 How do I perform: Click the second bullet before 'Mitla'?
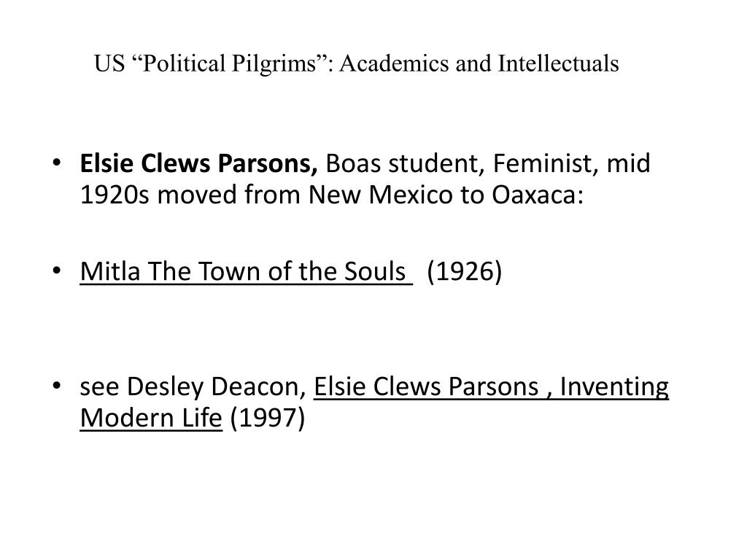(x=57, y=271)
